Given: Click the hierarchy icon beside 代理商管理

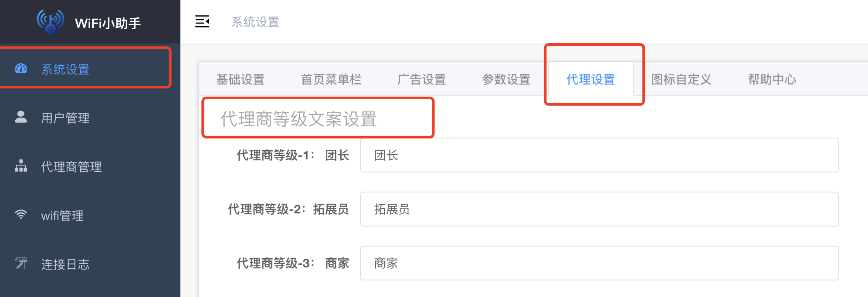Looking at the screenshot, I should pyautogui.click(x=21, y=166).
